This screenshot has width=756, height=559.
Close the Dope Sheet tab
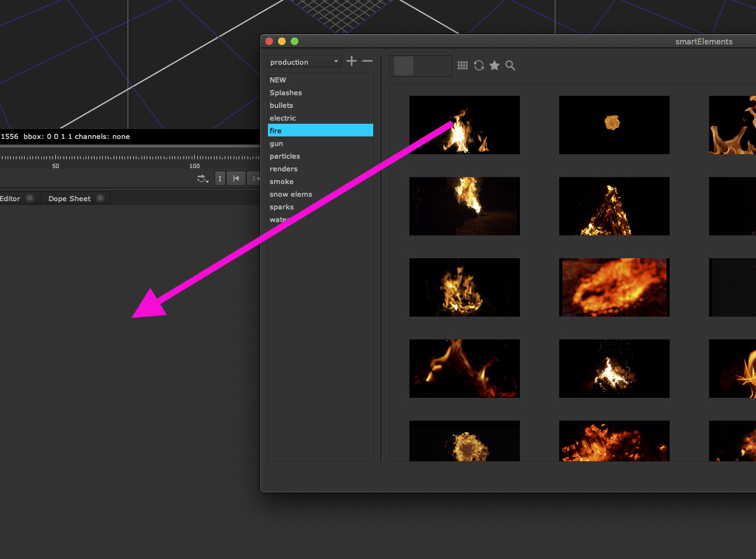pos(100,199)
